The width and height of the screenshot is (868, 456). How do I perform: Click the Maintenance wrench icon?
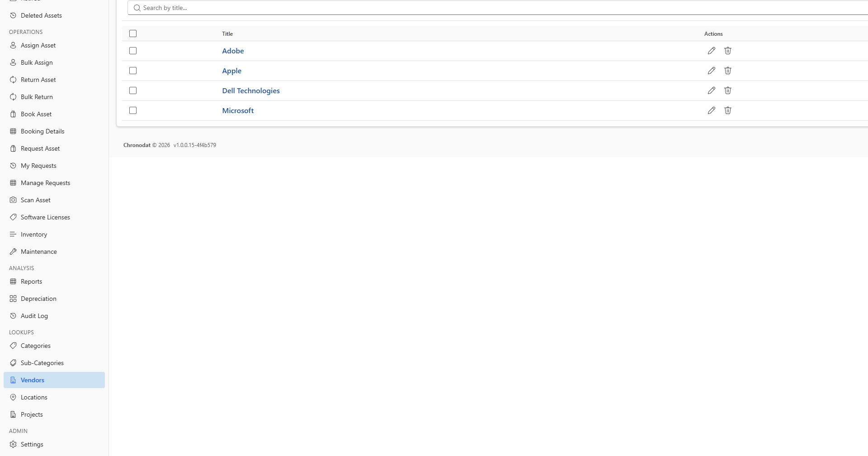tap(13, 252)
